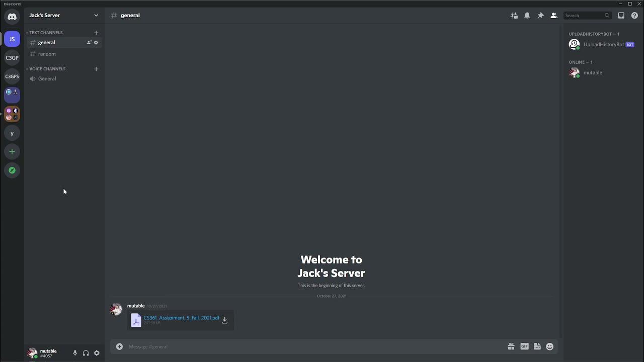Click the Search field

tap(587, 16)
